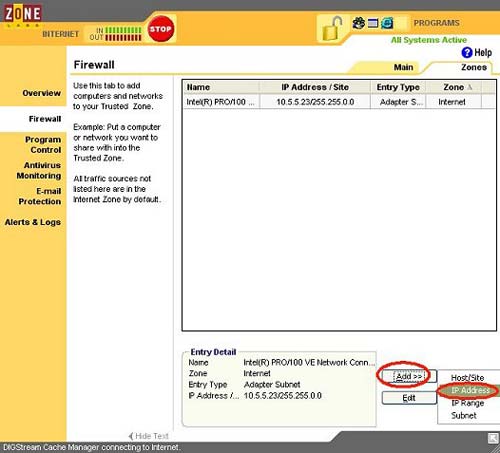Click the Firewall heading
The height and width of the screenshot is (453, 500).
coord(94,65)
